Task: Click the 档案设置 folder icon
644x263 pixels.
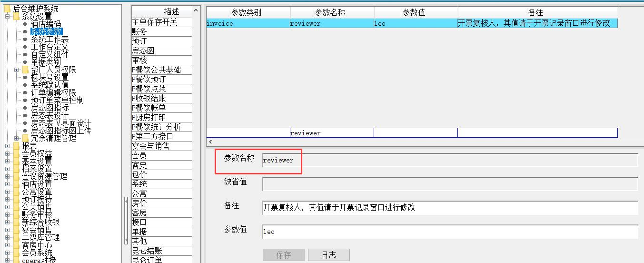Action: click(16, 169)
